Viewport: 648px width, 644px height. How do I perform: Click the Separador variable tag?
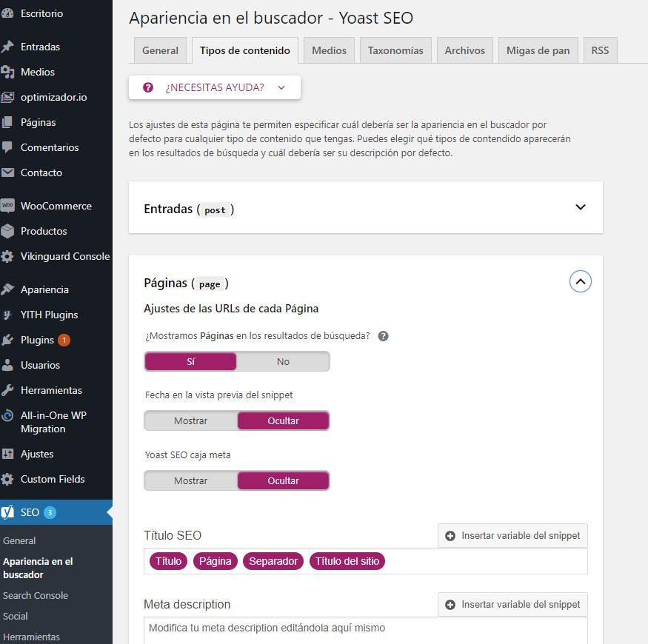(273, 561)
